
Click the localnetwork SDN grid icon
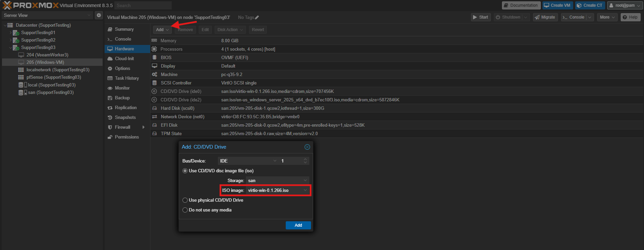[x=21, y=70]
